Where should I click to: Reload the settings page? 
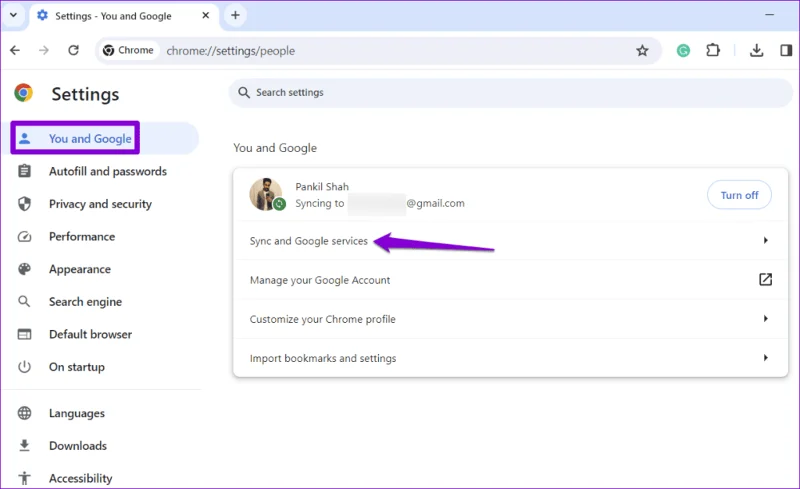(x=73, y=50)
